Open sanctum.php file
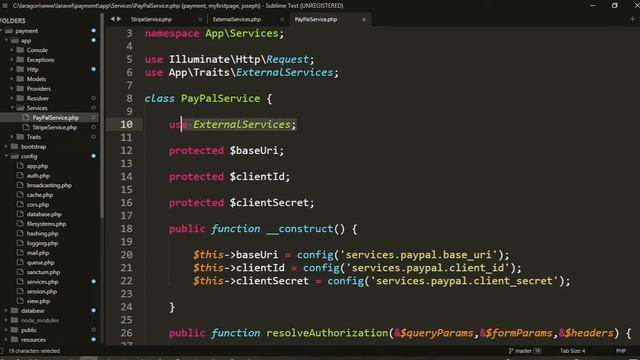The width and height of the screenshot is (640, 360). (x=43, y=272)
